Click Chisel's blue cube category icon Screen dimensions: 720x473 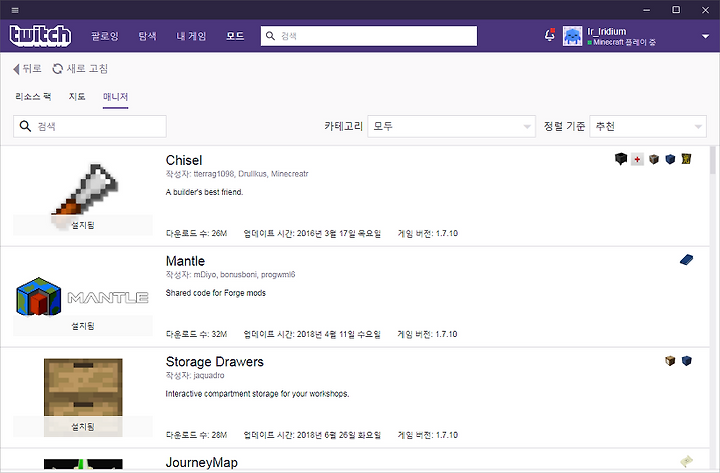[670, 159]
